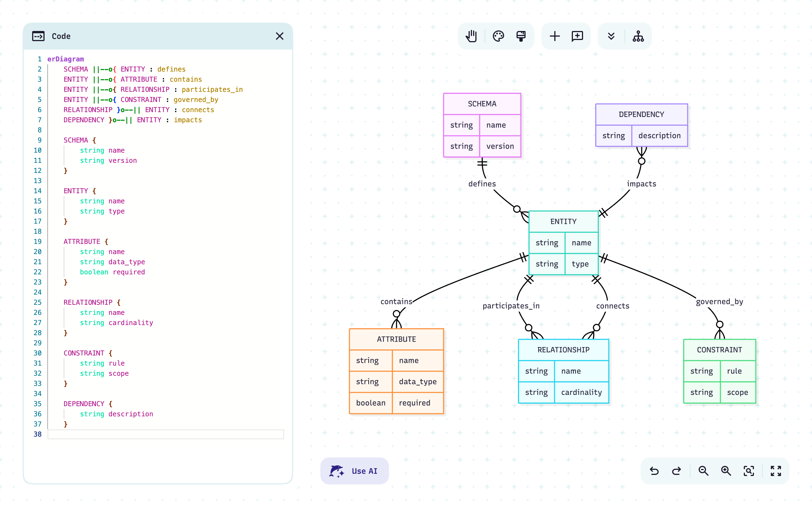Viewport: 812px width, 507px height.
Task: Select the ENTITY table in the diagram
Action: click(x=563, y=221)
